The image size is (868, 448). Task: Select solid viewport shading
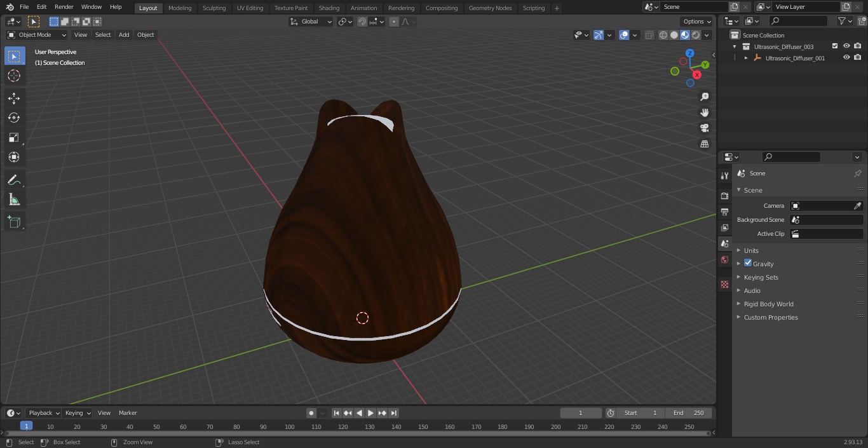click(x=674, y=35)
